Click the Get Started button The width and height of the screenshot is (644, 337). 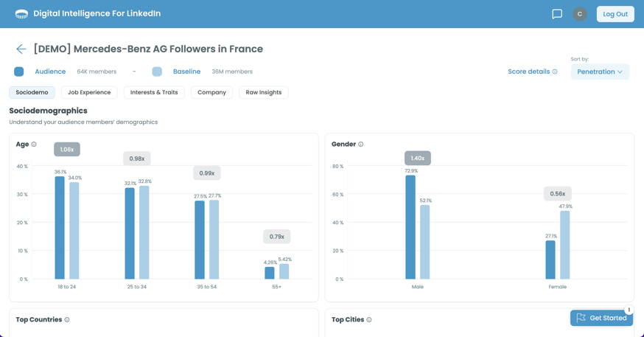click(x=601, y=318)
